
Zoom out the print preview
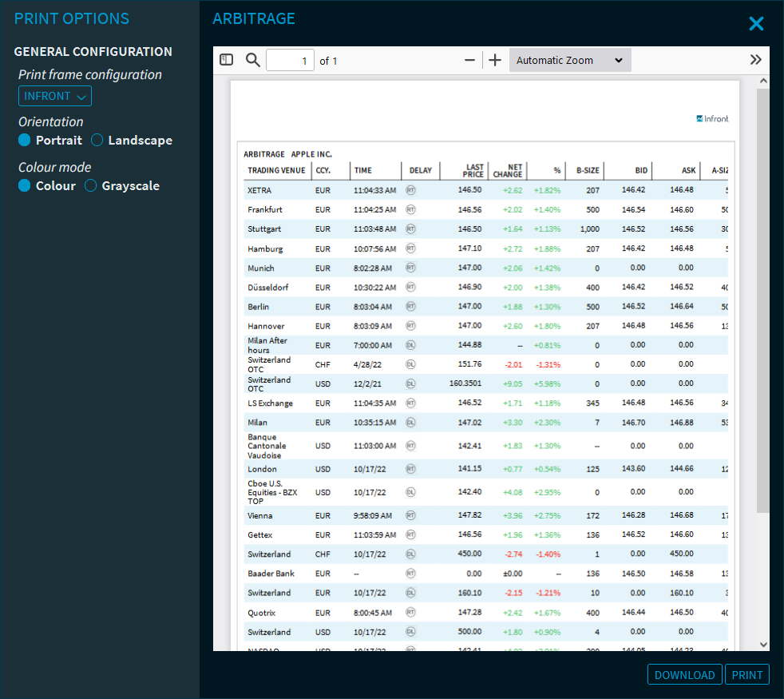[469, 60]
